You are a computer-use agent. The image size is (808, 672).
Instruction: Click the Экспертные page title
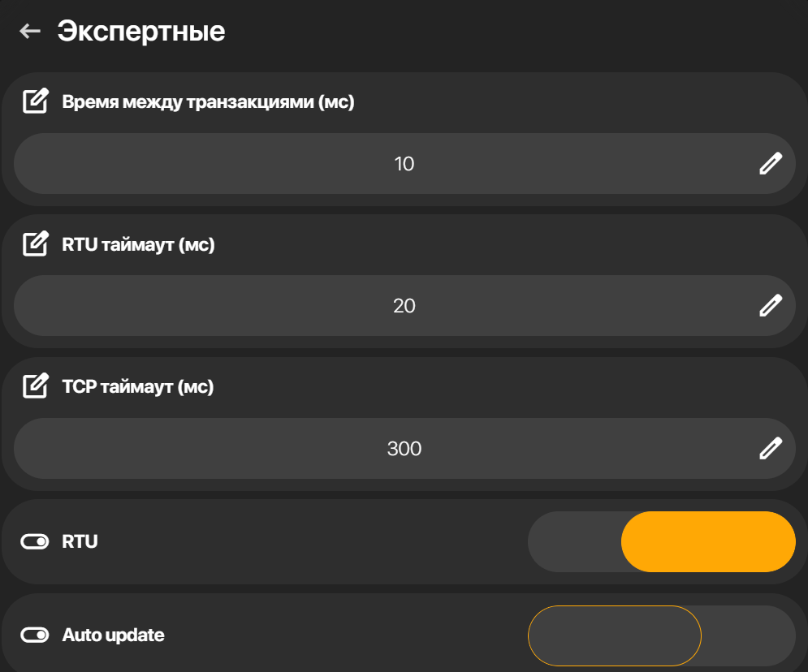point(141,32)
